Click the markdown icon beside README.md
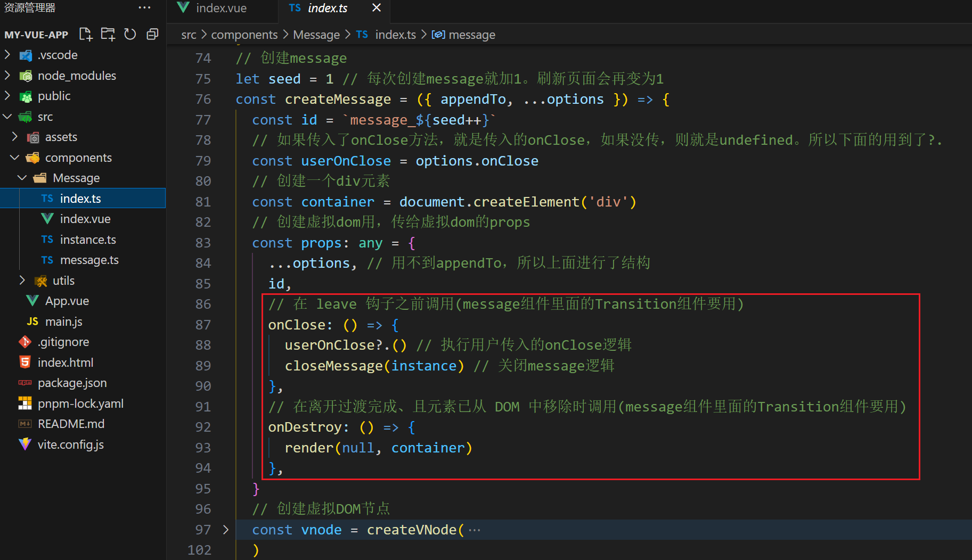Screen dimensions: 972x560 (25, 424)
